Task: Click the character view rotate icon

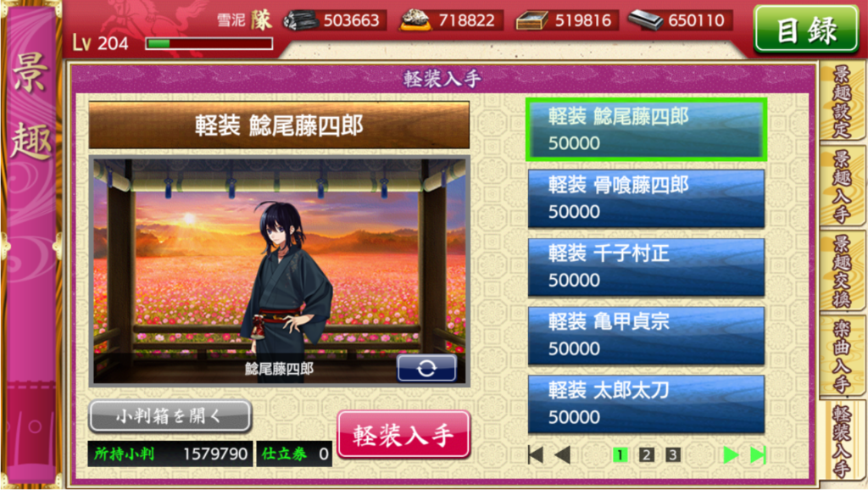Action: pyautogui.click(x=426, y=368)
